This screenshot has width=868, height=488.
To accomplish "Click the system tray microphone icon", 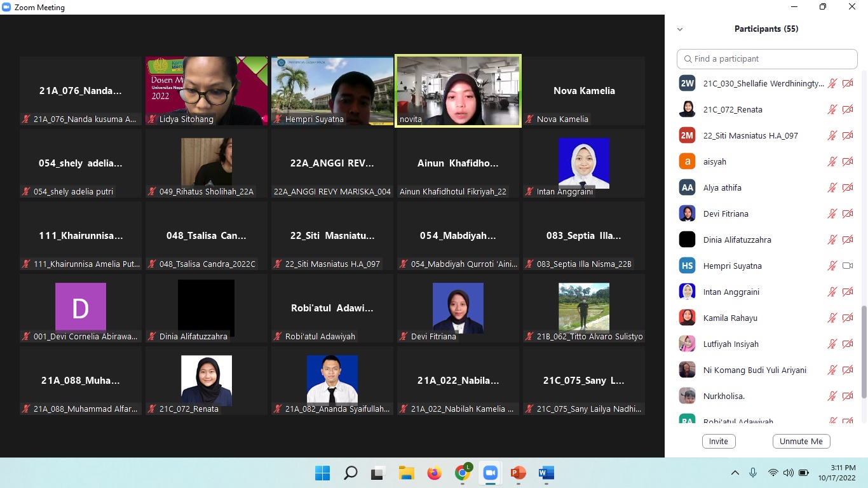I will (753, 473).
